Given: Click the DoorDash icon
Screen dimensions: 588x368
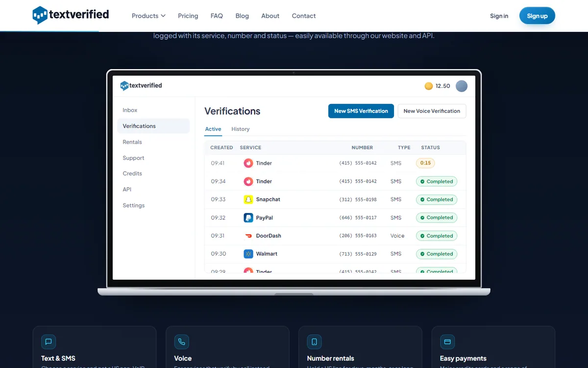Looking at the screenshot, I should pyautogui.click(x=248, y=236).
